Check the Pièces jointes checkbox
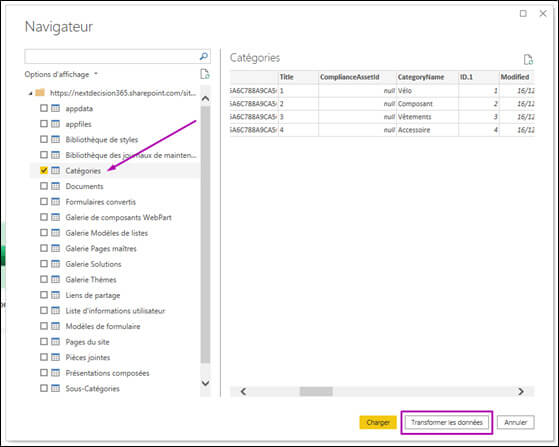Viewport: 559px width, 447px height. pyautogui.click(x=44, y=357)
